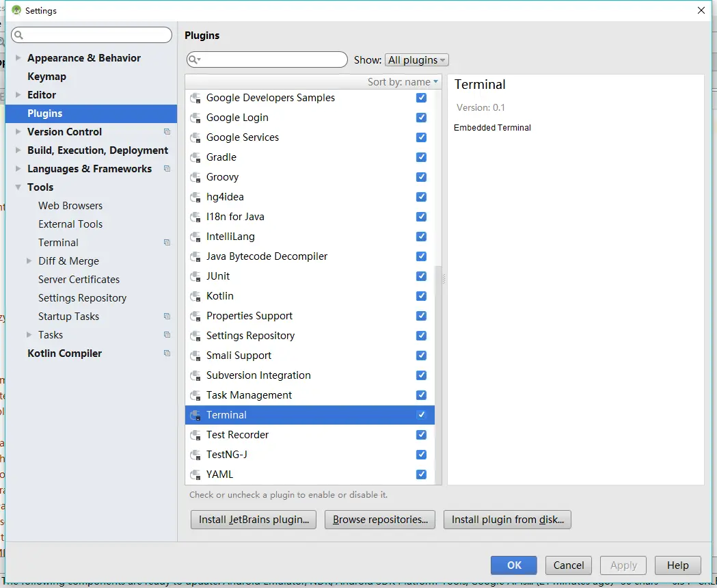Click the I18n for Java plugin icon
The width and height of the screenshot is (717, 588).
(x=195, y=217)
